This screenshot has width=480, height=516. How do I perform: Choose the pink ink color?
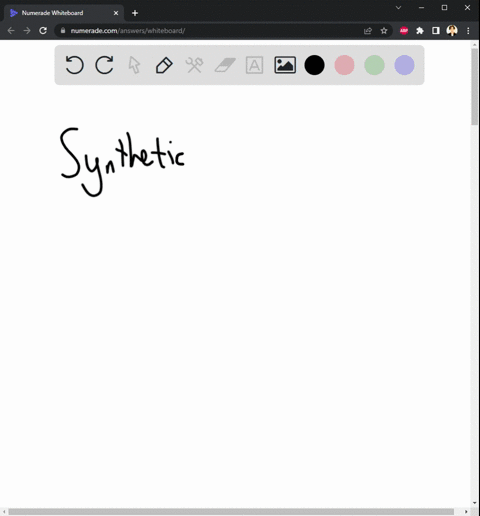(344, 65)
